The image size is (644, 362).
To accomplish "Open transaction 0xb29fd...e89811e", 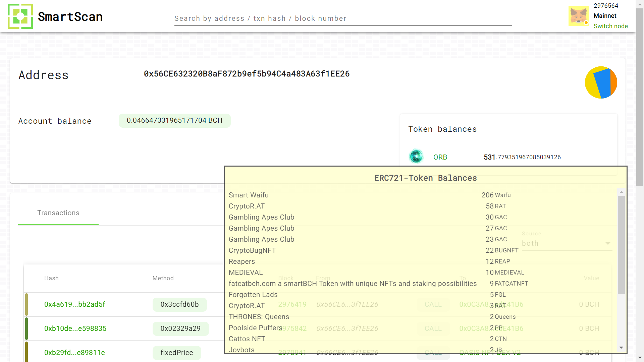I will [x=74, y=353].
